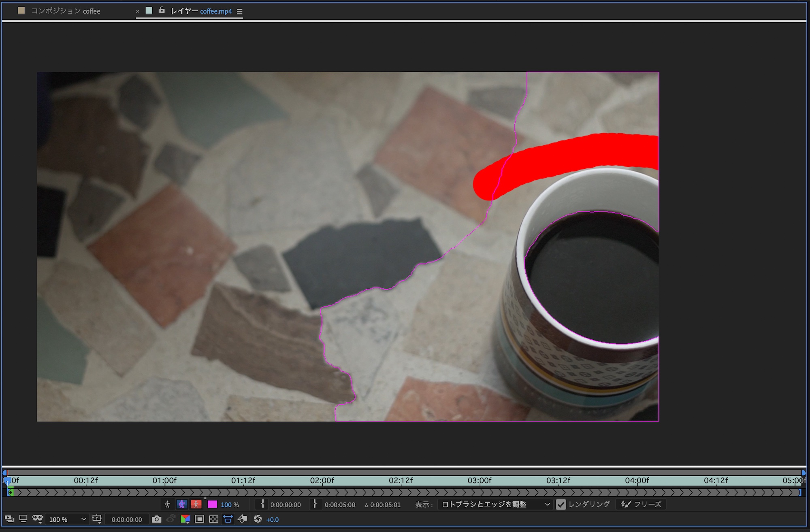Click the フリーズ freeze button
The height and width of the screenshot is (532, 810).
click(641, 504)
